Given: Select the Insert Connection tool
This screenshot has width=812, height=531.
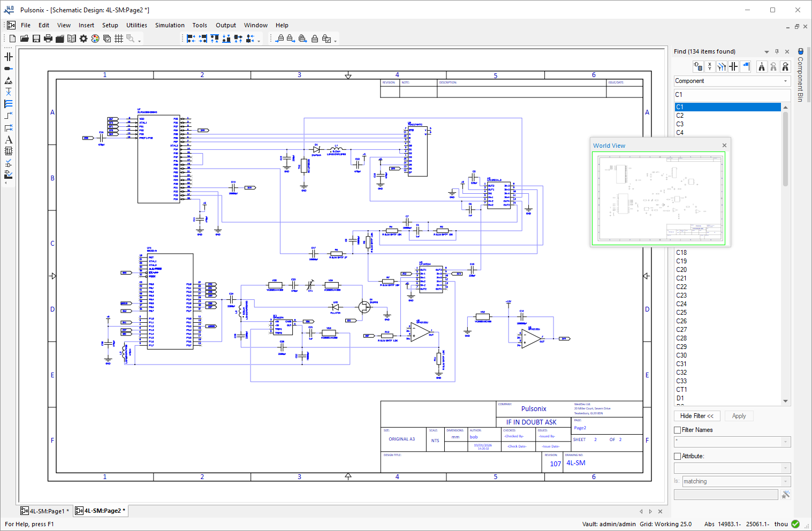Looking at the screenshot, I should [x=8, y=115].
